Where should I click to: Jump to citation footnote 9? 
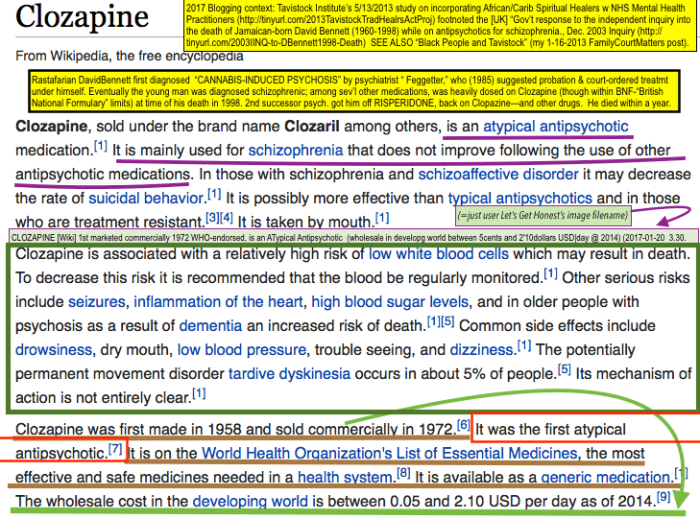coord(662,496)
